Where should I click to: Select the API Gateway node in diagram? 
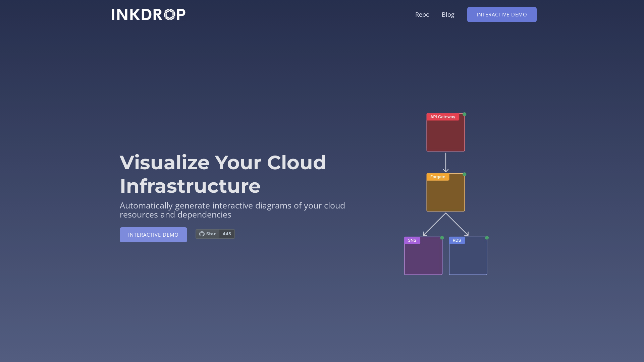click(446, 132)
